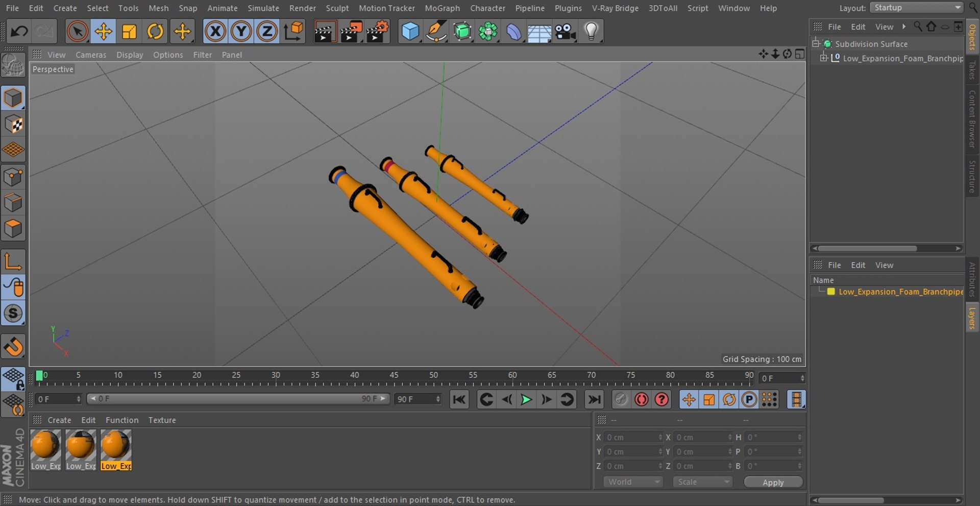Image resolution: width=980 pixels, height=506 pixels.
Task: Toggle Position keyframe recording
Action: pyautogui.click(x=689, y=399)
